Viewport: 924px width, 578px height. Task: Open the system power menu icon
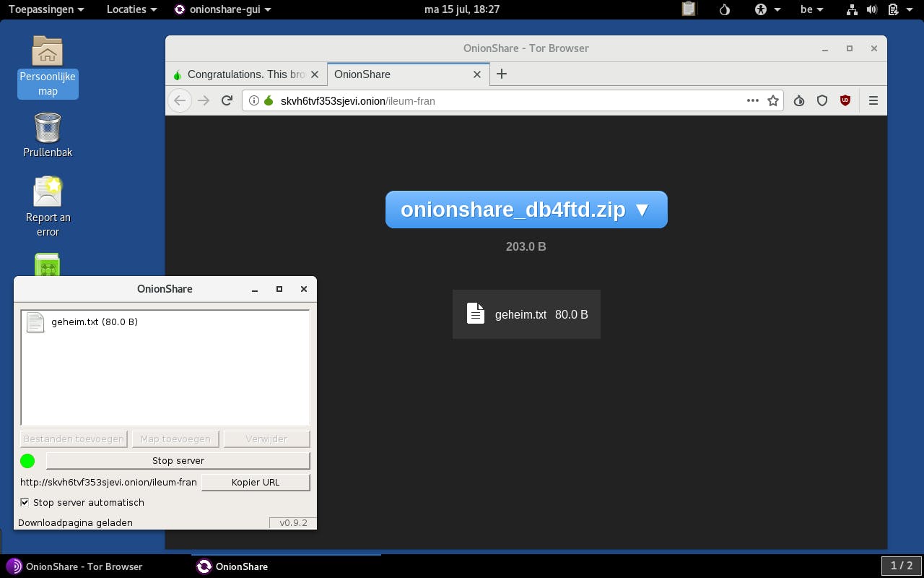[899, 9]
